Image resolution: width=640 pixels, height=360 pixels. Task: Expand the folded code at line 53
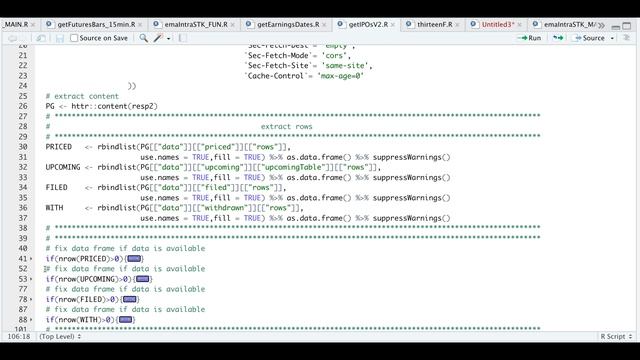click(x=31, y=279)
